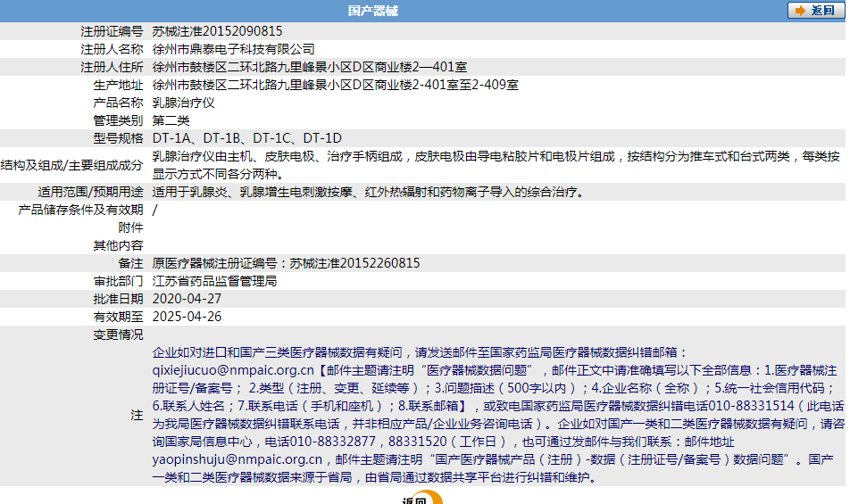This screenshot has height=504, width=850.
Task: Click the 生产地址 address ending in 2-409室
Action: (x=335, y=85)
